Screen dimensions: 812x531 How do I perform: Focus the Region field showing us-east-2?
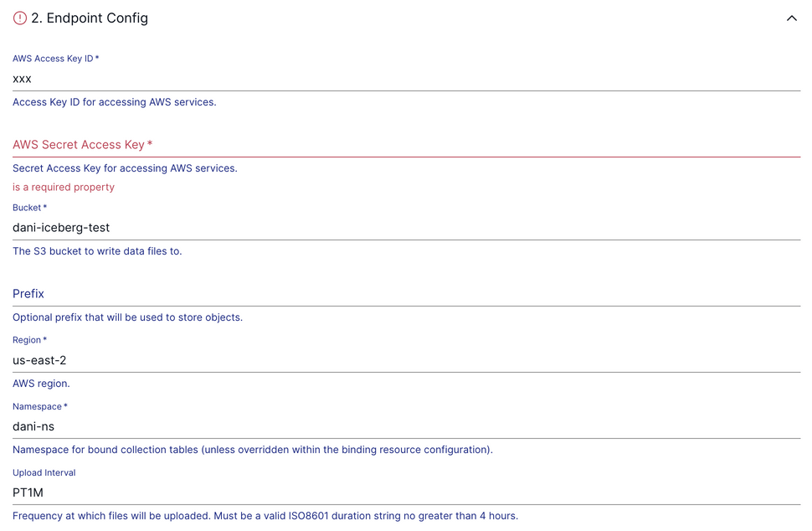(406, 360)
